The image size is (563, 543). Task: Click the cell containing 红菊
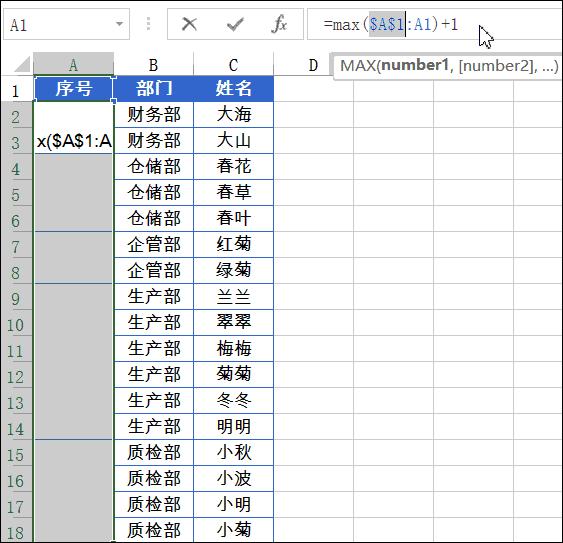point(233,244)
